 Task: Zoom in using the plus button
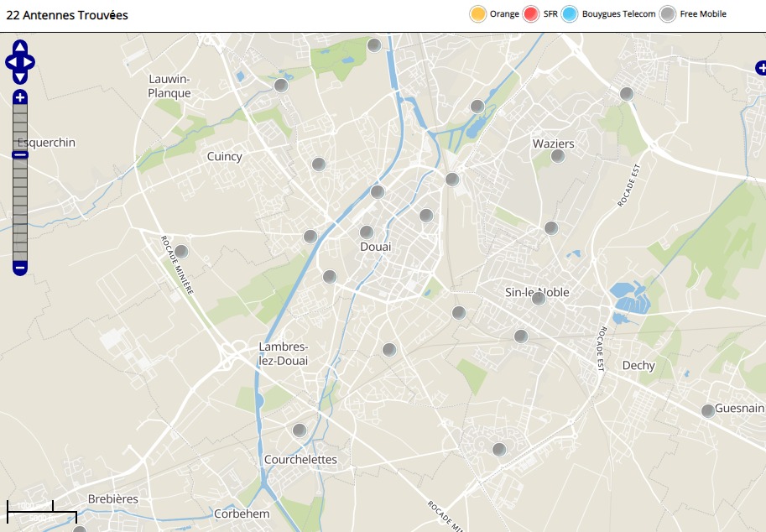[x=20, y=97]
